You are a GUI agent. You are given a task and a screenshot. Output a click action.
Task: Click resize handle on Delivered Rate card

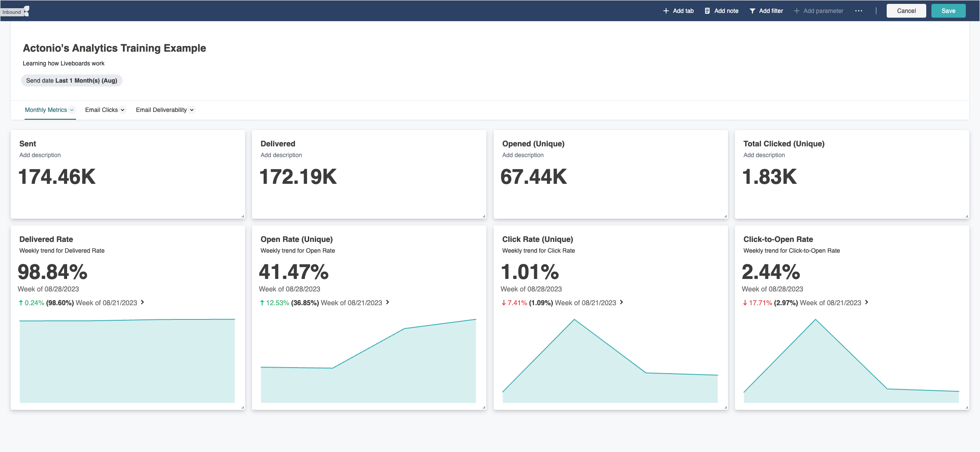point(243,407)
